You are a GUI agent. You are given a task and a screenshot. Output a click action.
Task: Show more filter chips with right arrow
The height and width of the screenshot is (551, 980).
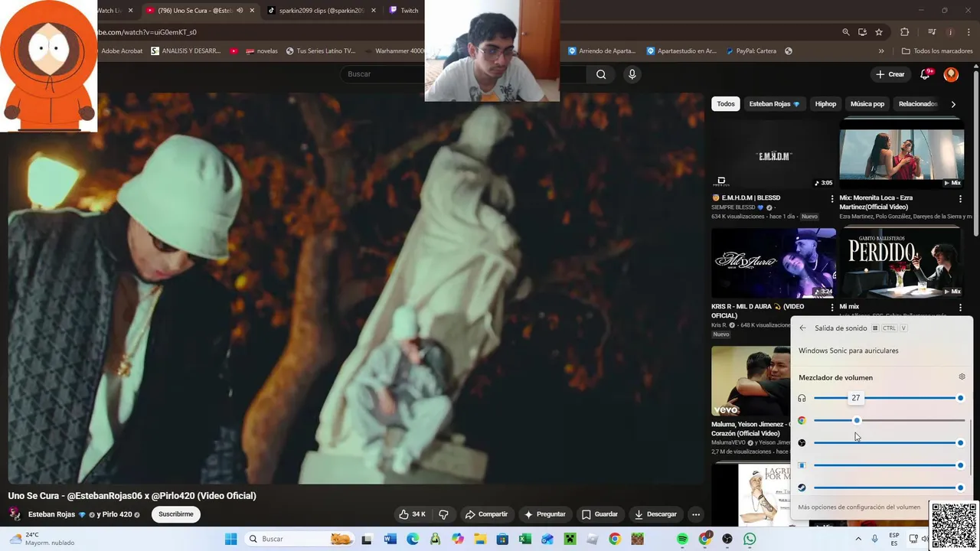click(953, 104)
